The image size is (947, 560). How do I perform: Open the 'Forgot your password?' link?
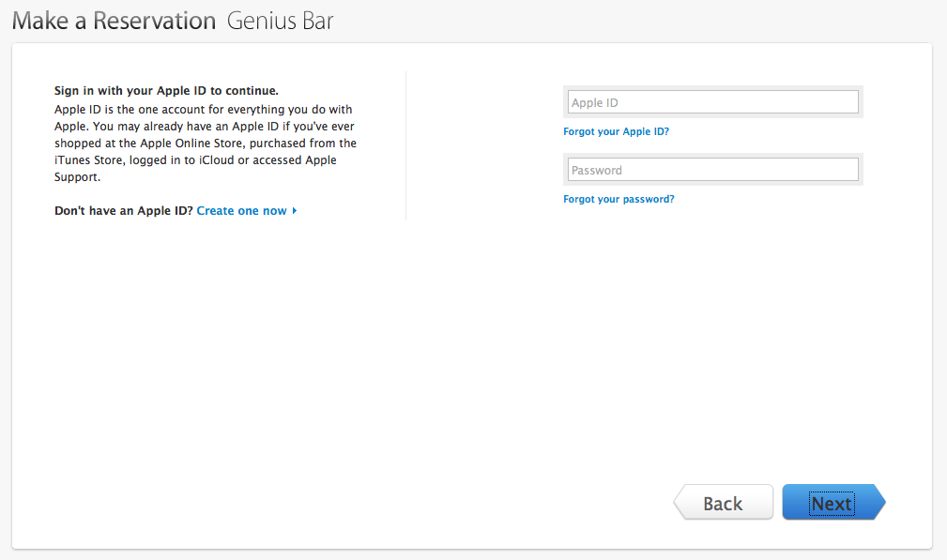(x=619, y=199)
